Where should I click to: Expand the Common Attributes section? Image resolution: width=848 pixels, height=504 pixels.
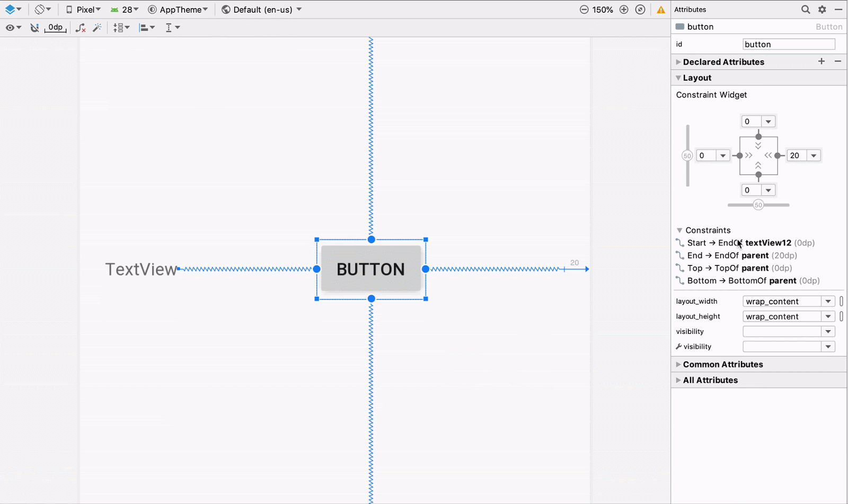[x=678, y=365]
